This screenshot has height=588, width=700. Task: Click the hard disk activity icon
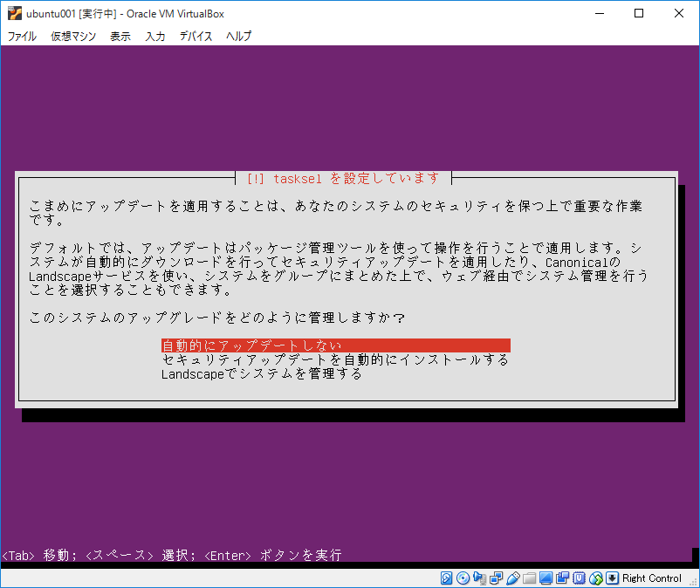[x=446, y=578]
